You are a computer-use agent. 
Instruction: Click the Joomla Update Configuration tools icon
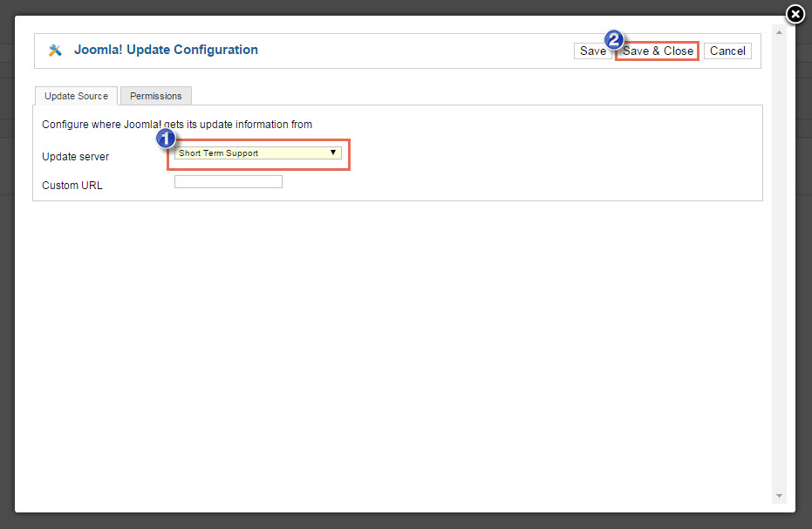click(55, 51)
